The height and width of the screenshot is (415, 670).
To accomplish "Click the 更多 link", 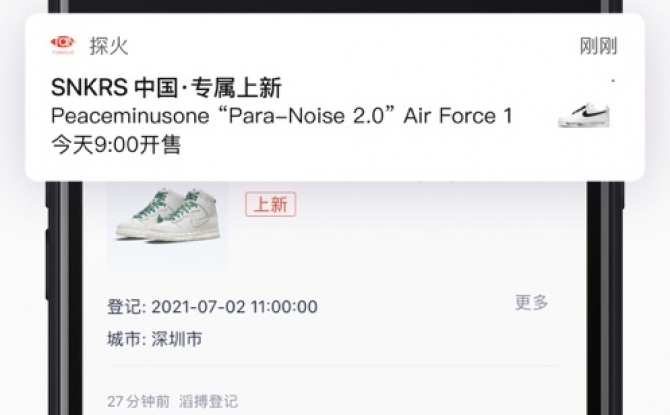I will [531, 302].
